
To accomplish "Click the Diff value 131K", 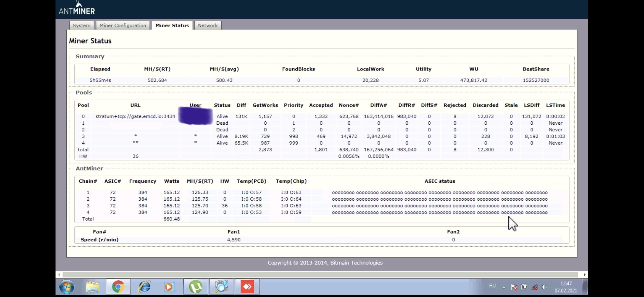I will tap(241, 116).
